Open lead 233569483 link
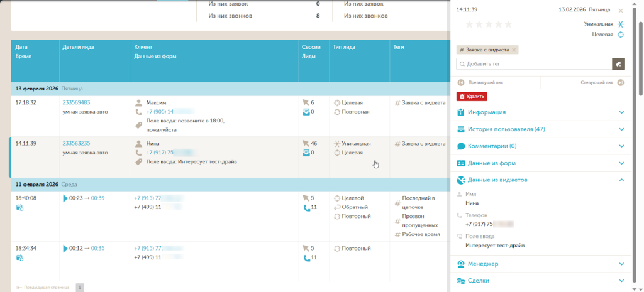This screenshot has width=644, height=292. click(x=76, y=102)
